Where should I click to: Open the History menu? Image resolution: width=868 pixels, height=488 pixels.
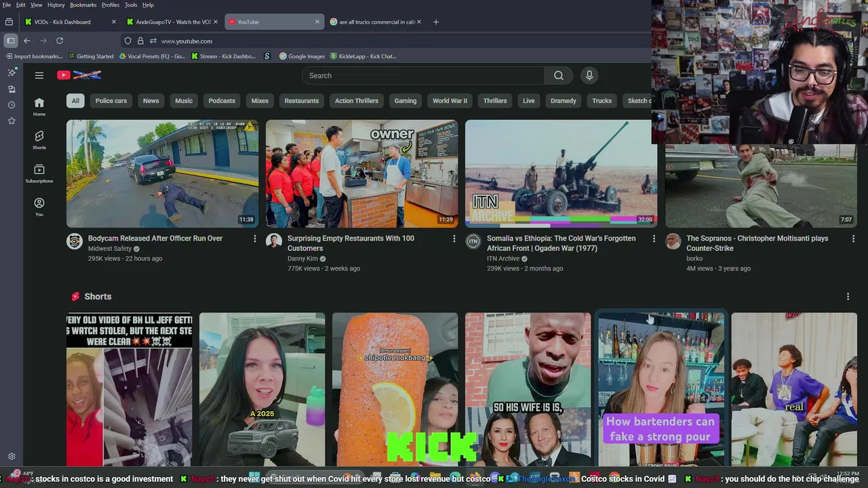56,5
